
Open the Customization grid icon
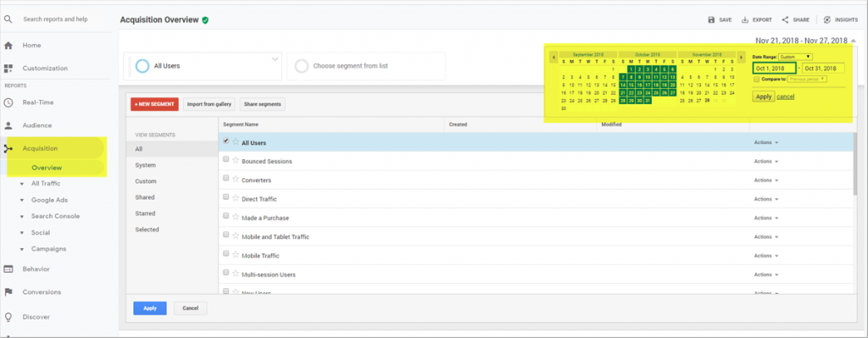pos(8,69)
